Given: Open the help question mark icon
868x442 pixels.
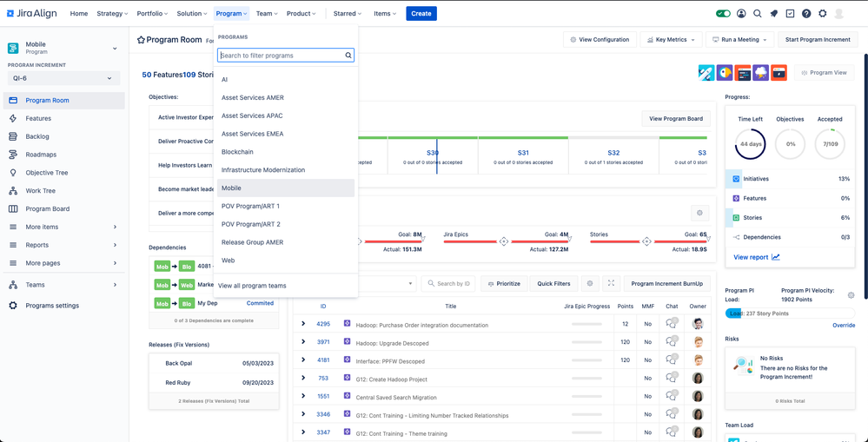Looking at the screenshot, I should click(x=806, y=14).
